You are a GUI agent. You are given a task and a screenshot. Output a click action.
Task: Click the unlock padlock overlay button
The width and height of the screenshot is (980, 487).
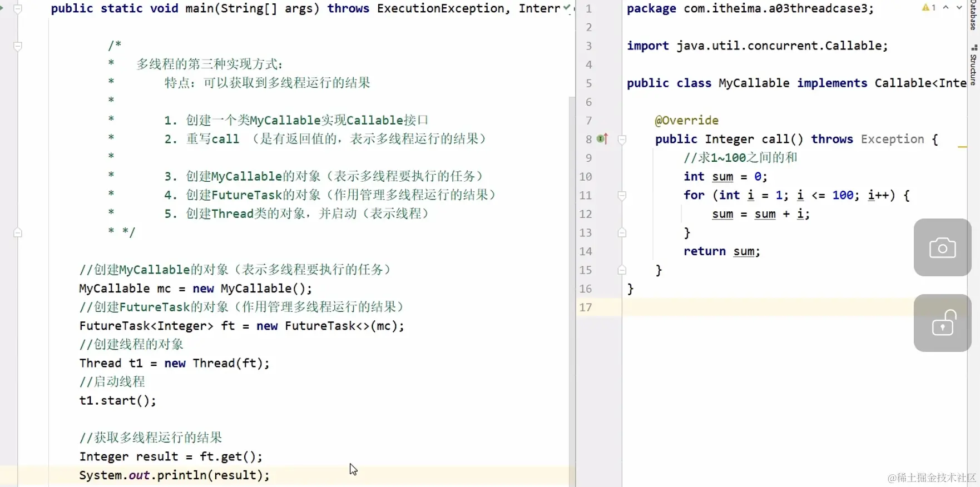coord(942,323)
